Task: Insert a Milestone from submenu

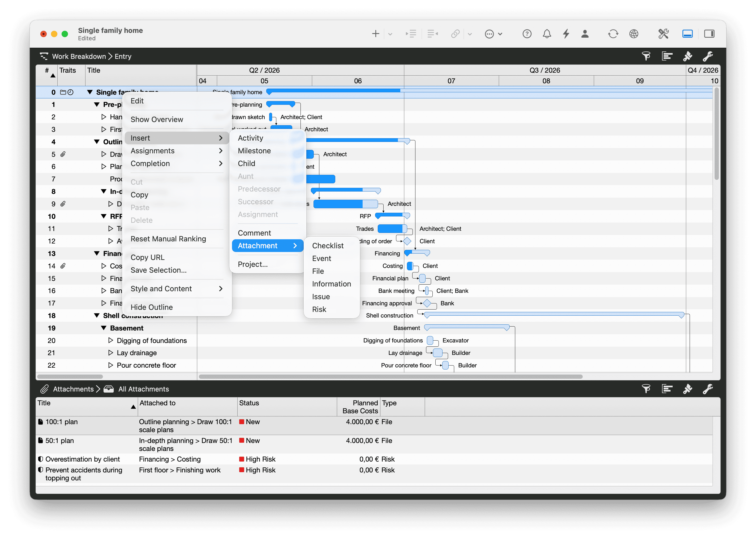Action: pos(268,151)
